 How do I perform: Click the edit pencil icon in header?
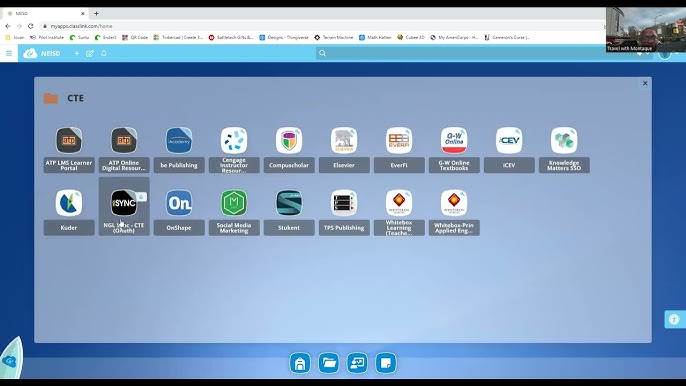pos(90,53)
